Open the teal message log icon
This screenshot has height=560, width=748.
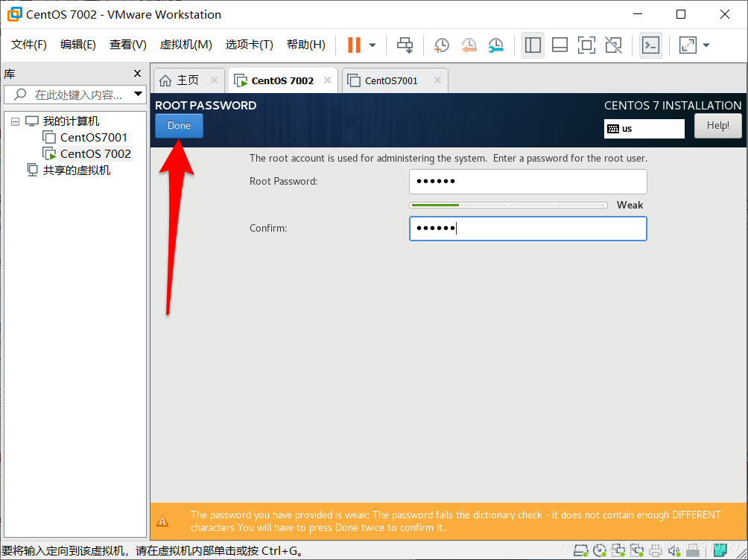(720, 550)
